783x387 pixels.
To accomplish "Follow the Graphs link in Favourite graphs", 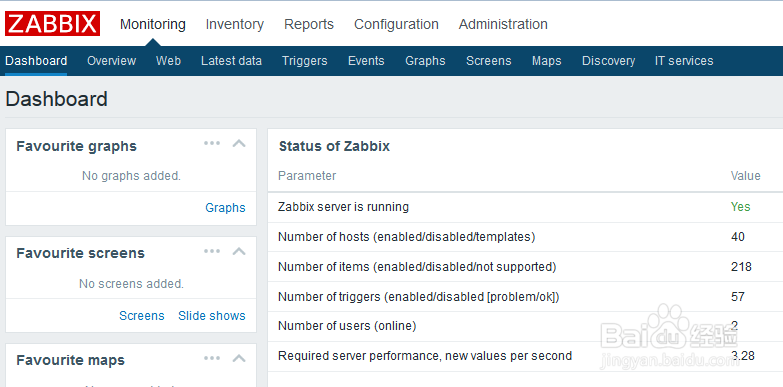I will tap(225, 208).
